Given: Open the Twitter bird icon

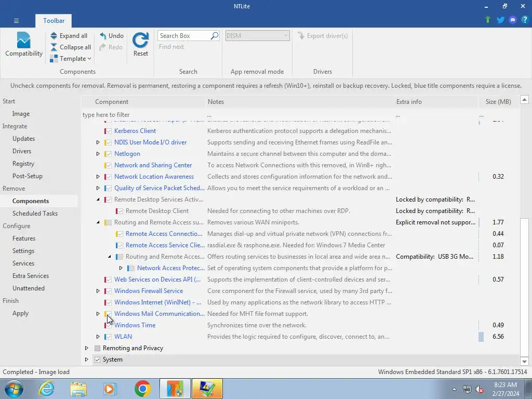Looking at the screenshot, I should coord(500,20).
